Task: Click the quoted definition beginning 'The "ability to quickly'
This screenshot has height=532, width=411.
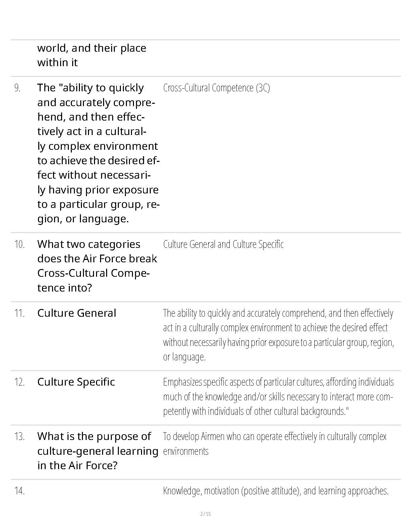Action: [98, 153]
